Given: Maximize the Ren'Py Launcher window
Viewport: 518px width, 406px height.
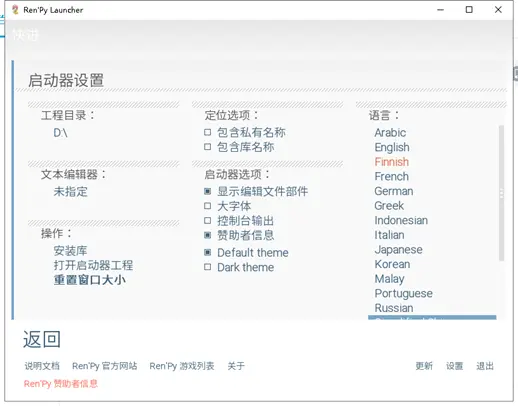Looking at the screenshot, I should (469, 10).
